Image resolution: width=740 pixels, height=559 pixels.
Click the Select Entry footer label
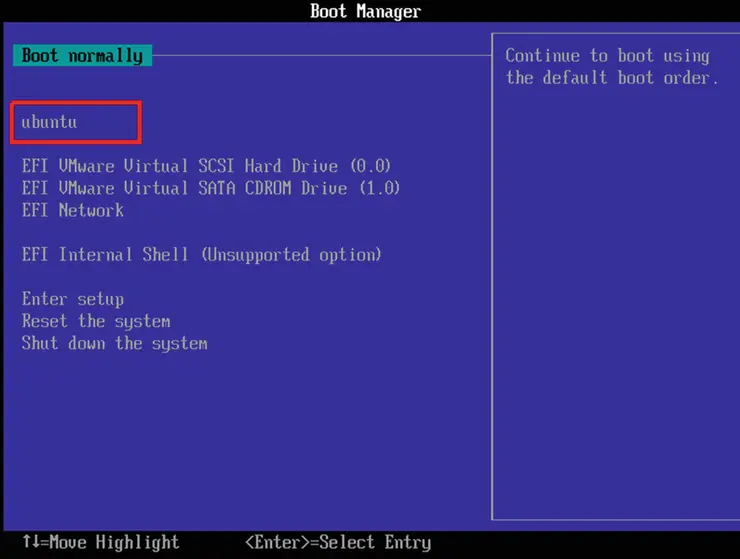click(376, 543)
